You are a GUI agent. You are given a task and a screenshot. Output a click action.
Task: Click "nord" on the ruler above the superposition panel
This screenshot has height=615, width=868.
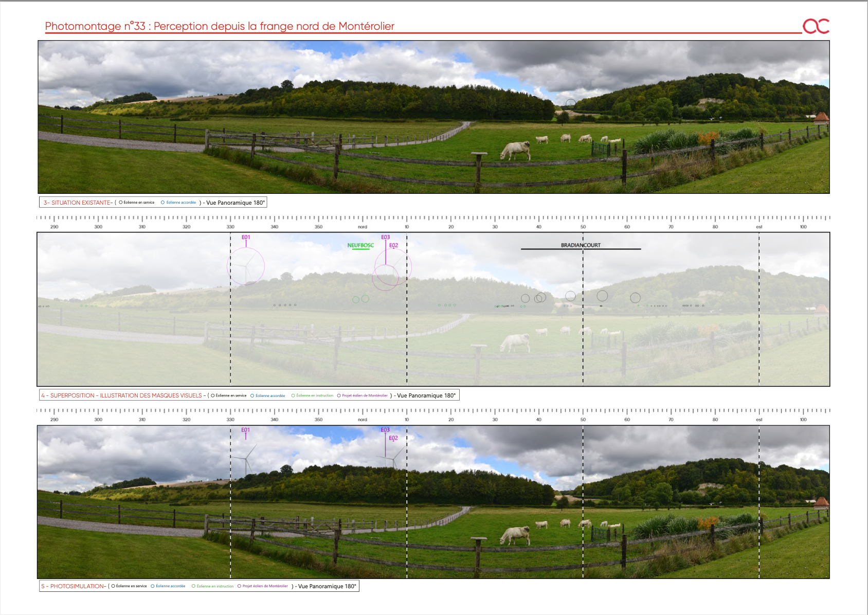point(363,227)
